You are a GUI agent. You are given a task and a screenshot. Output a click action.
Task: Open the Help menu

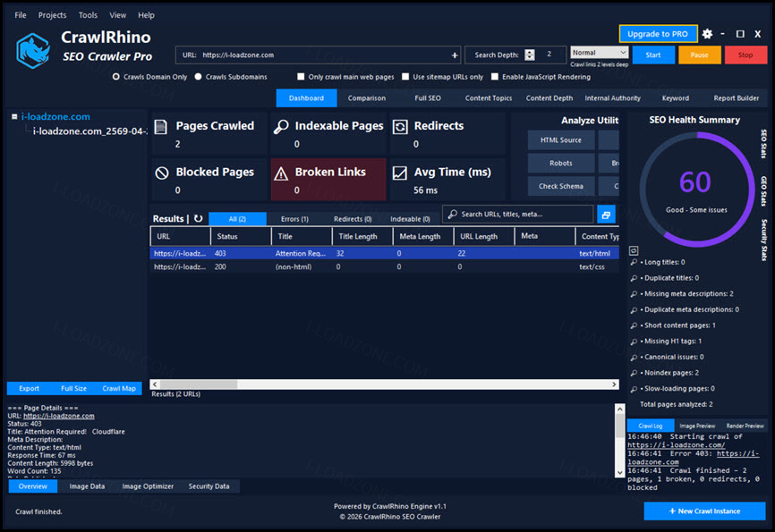[x=146, y=15]
